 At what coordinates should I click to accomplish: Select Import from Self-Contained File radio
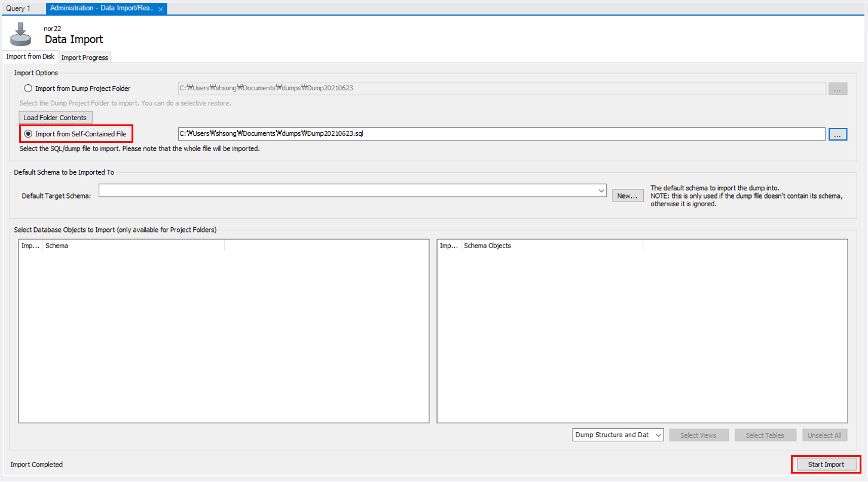(28, 134)
